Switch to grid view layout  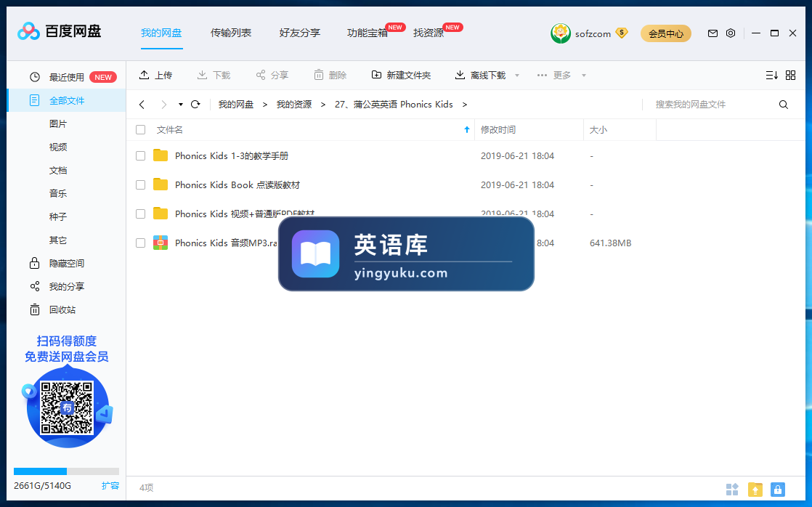point(790,76)
